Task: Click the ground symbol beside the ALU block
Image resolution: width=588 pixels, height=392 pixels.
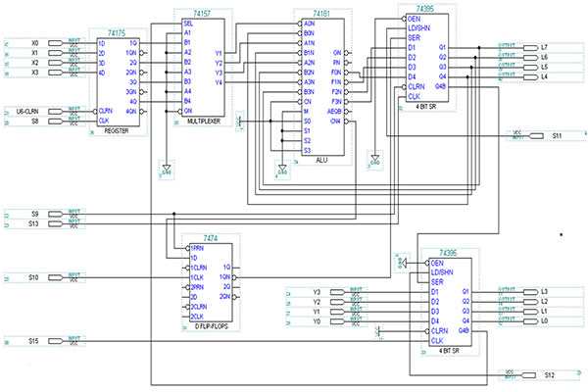Action: (282, 170)
